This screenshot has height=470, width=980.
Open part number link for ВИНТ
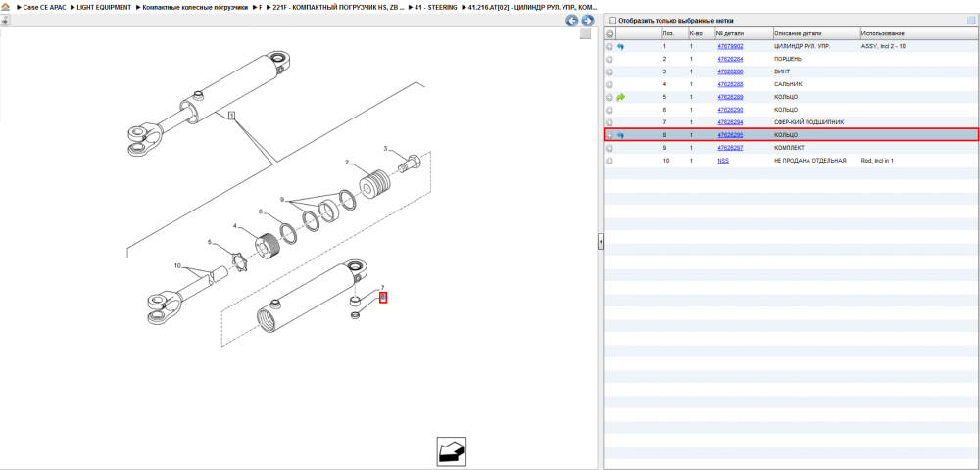click(730, 71)
